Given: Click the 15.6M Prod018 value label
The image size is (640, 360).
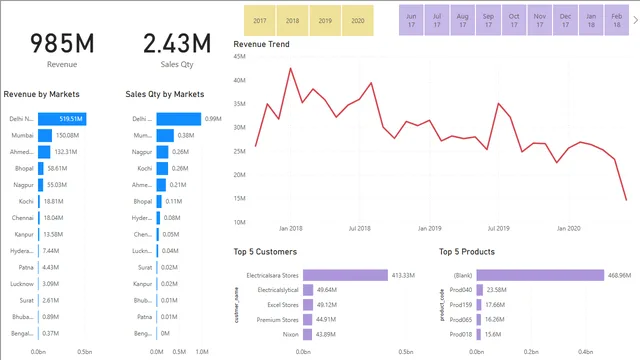Looking at the screenshot, I should pyautogui.click(x=493, y=334).
